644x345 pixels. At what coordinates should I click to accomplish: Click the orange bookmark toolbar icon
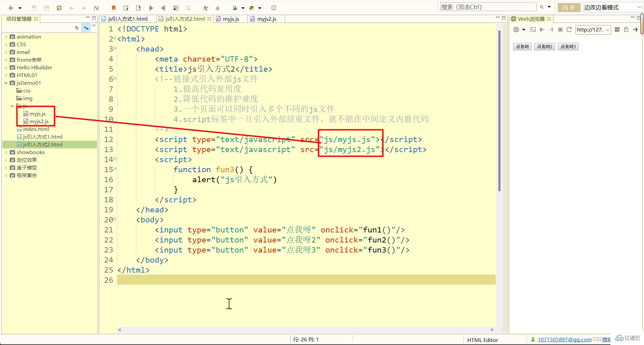[x=114, y=8]
